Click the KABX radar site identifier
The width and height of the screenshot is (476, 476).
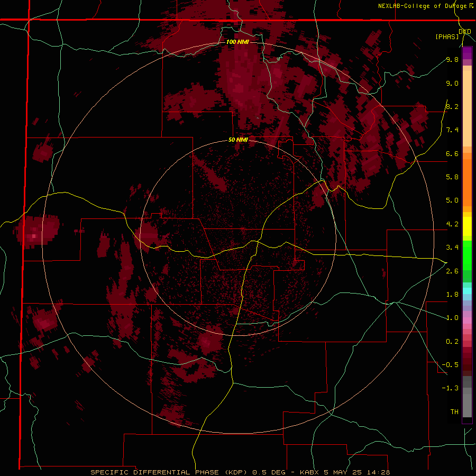pos(309,472)
